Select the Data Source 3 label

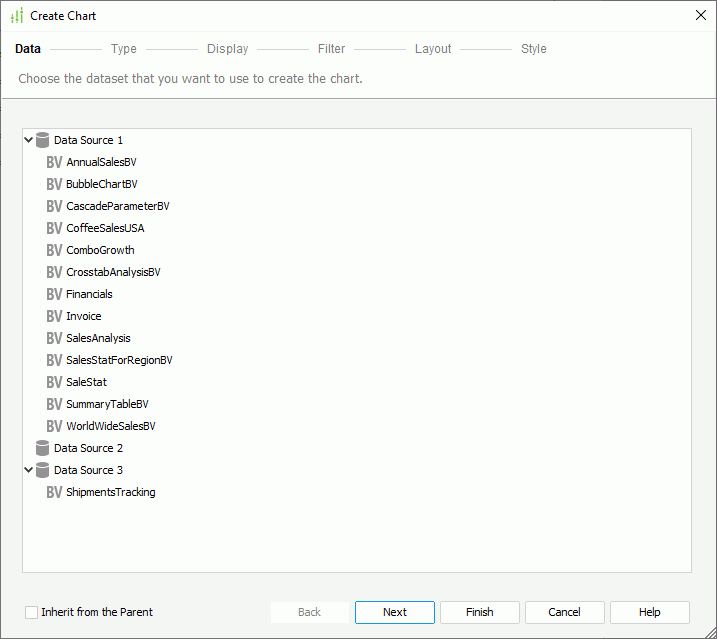pyautogui.click(x=88, y=470)
